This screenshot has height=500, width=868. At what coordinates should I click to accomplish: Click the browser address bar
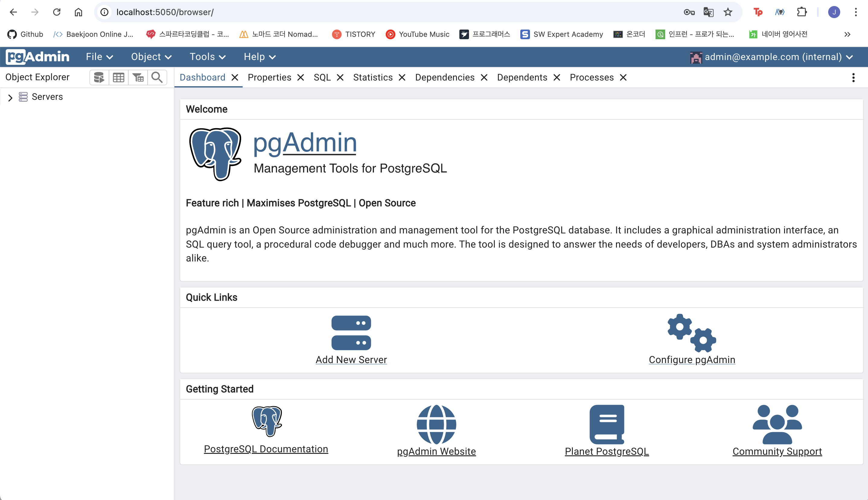[378, 12]
